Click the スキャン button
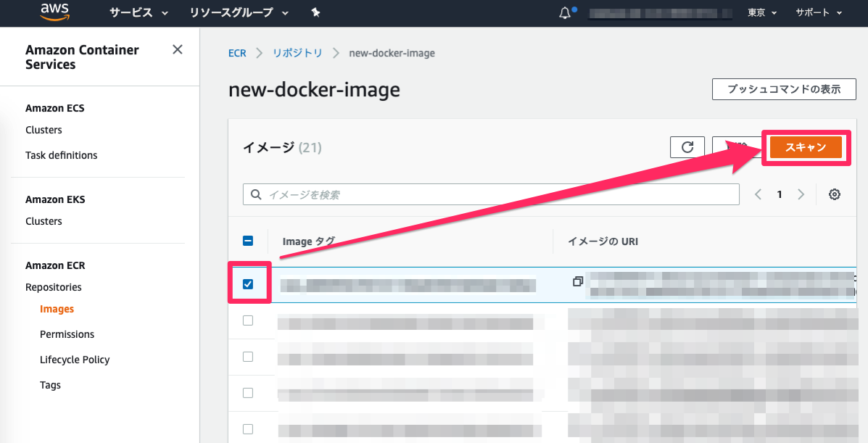This screenshot has height=443, width=868. coord(806,147)
